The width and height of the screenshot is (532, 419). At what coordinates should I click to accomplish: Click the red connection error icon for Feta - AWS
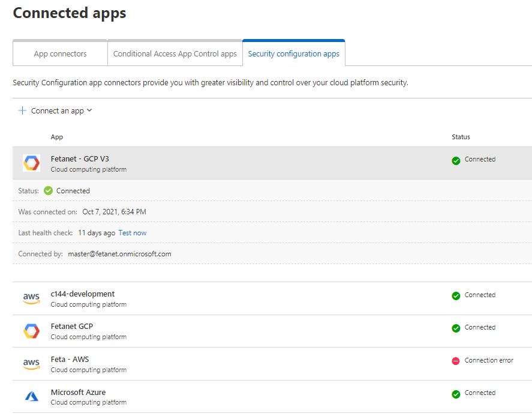pyautogui.click(x=456, y=361)
